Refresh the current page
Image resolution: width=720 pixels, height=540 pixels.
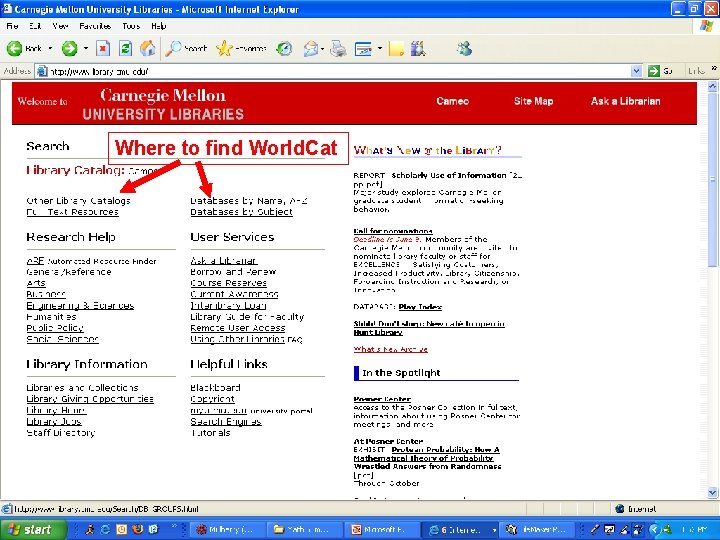(x=125, y=48)
